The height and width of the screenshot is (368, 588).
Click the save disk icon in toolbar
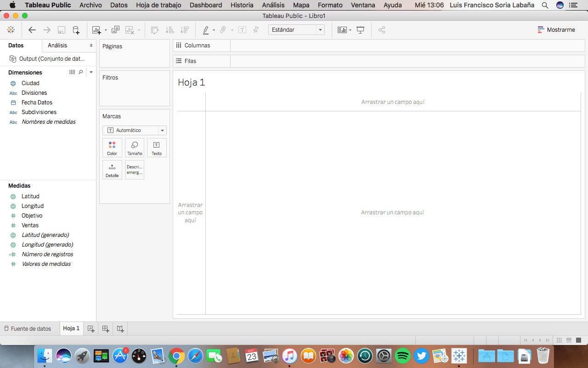coord(62,30)
